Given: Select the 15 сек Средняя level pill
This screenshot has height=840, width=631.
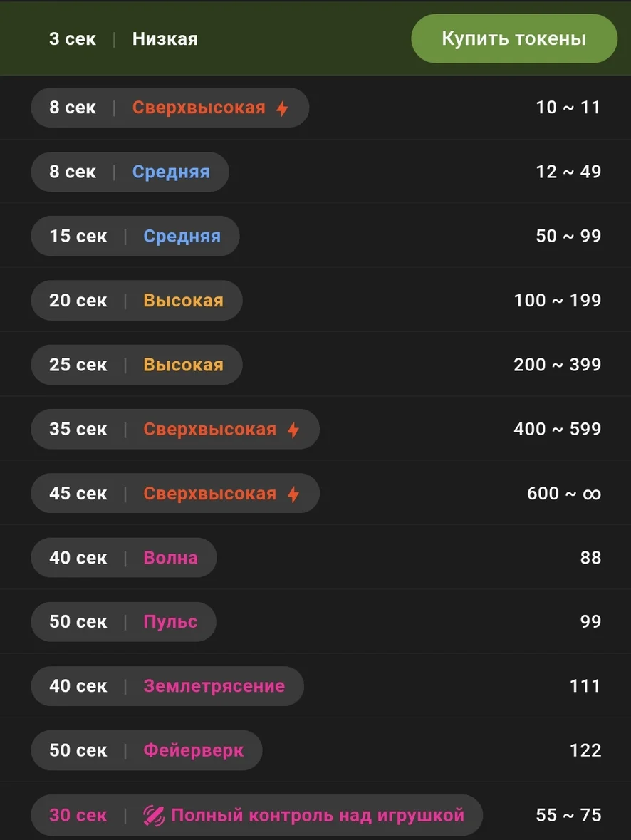Looking at the screenshot, I should point(135,237).
